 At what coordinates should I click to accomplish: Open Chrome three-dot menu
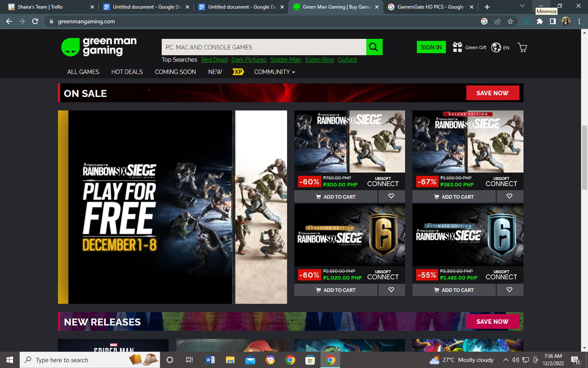coord(579,21)
